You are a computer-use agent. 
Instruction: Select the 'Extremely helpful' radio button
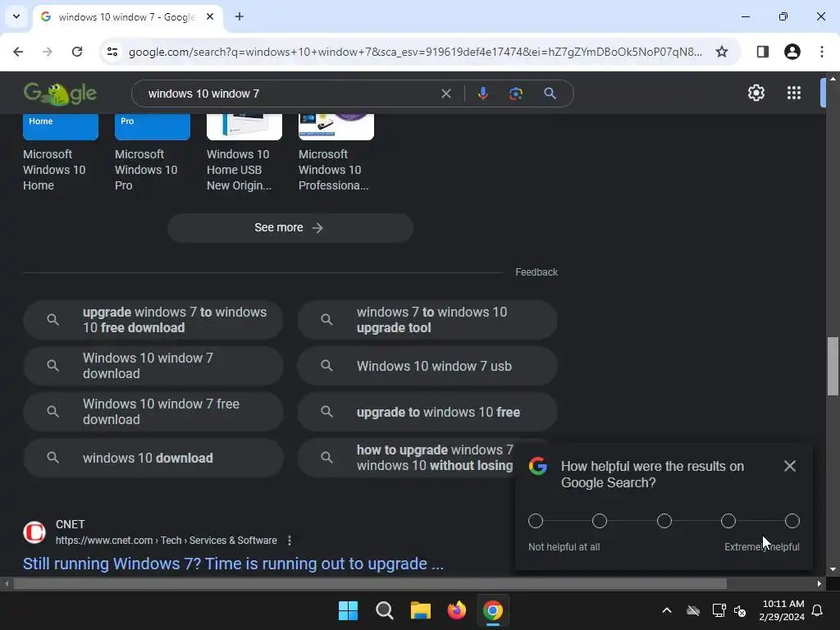792,521
